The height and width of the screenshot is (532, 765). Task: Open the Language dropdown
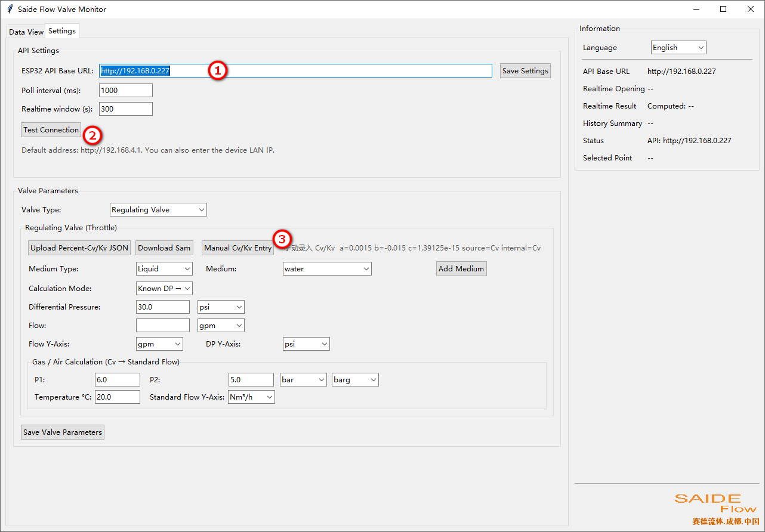click(x=678, y=48)
